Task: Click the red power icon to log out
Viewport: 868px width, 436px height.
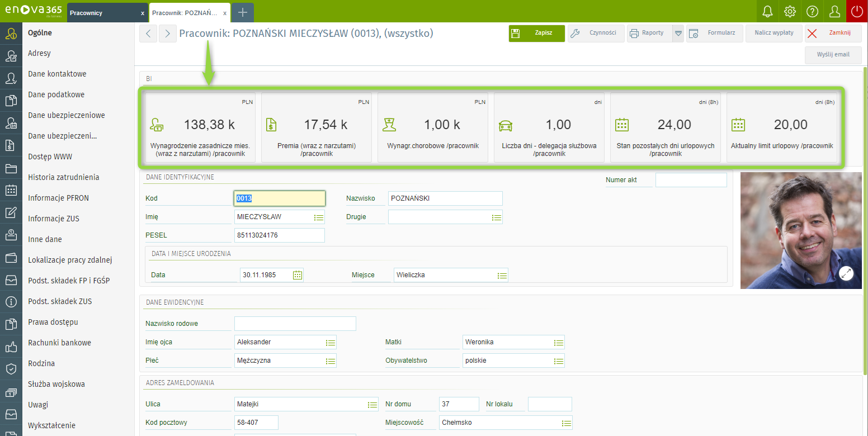Action: [x=857, y=11]
